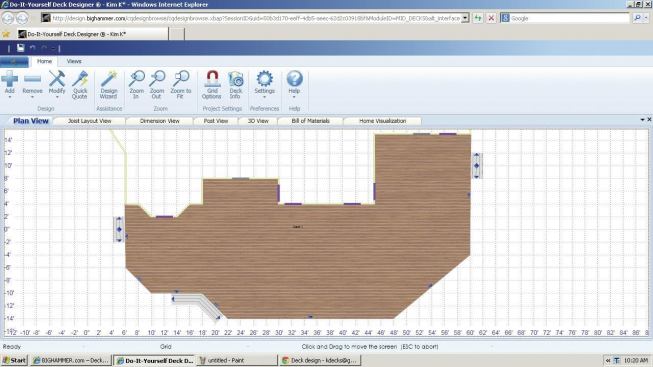Image resolution: width=653 pixels, height=367 pixels.
Task: Click the browser Stop X icon
Action: pos(491,18)
